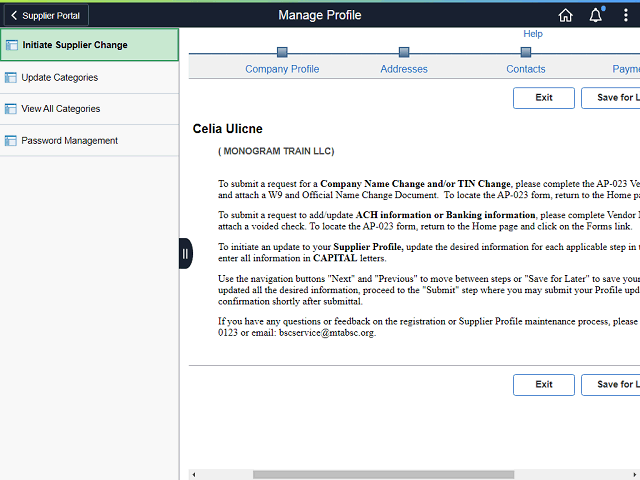The image size is (640, 480).
Task: Click the horizontal scrollbar thumb
Action: point(383,475)
